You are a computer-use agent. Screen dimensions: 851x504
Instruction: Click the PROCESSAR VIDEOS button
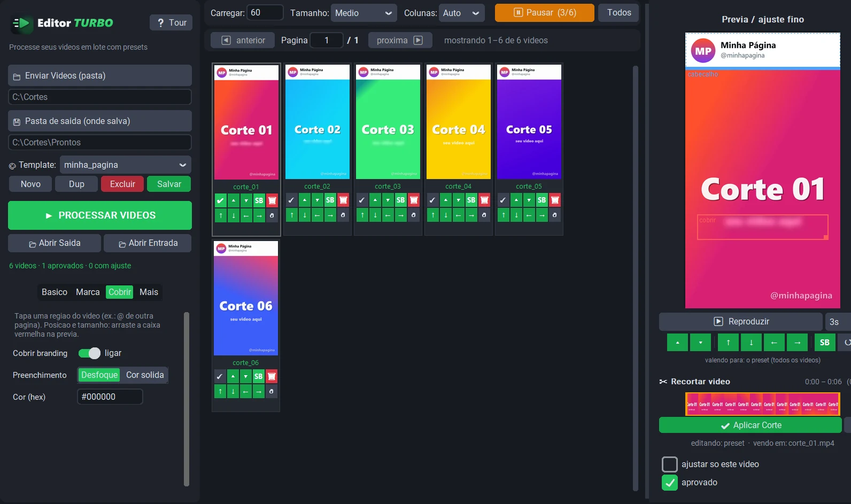click(100, 215)
